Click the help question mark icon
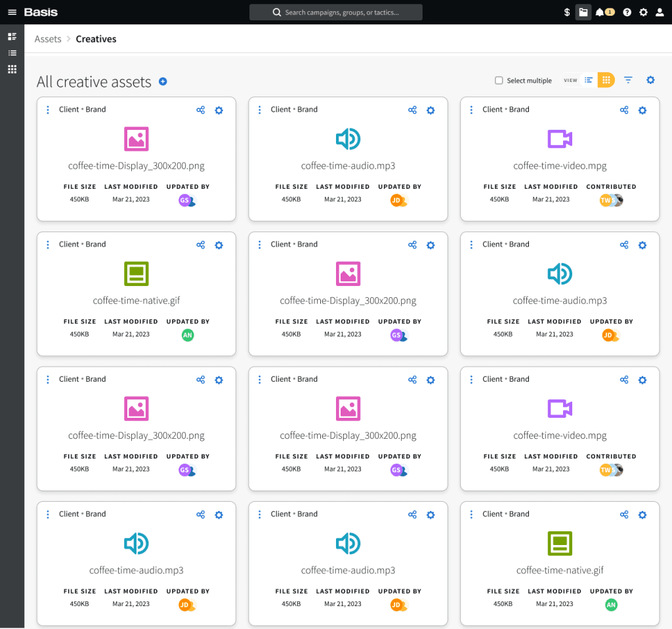This screenshot has height=629, width=672. click(x=627, y=12)
